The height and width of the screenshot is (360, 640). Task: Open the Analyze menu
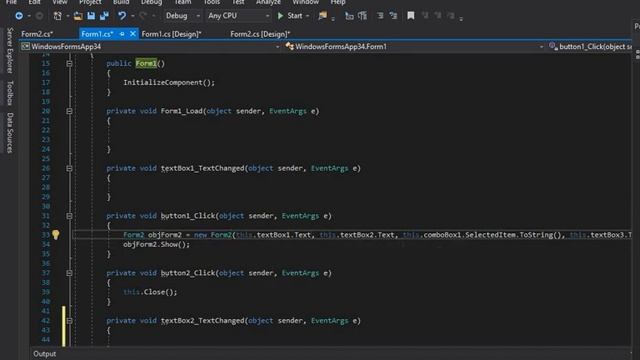click(x=269, y=2)
